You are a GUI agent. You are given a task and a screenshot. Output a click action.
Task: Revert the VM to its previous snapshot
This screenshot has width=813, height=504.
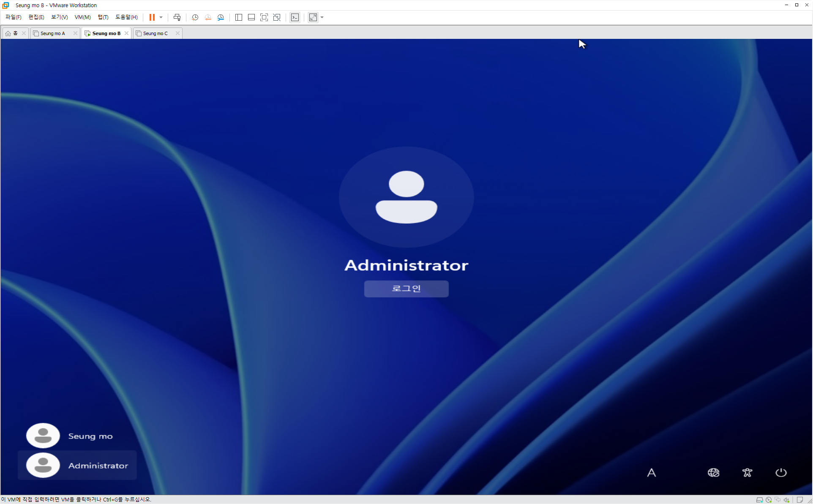tap(208, 17)
